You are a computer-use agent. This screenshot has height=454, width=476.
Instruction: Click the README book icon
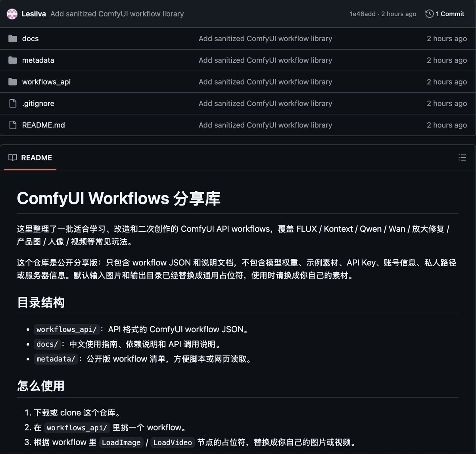point(13,158)
